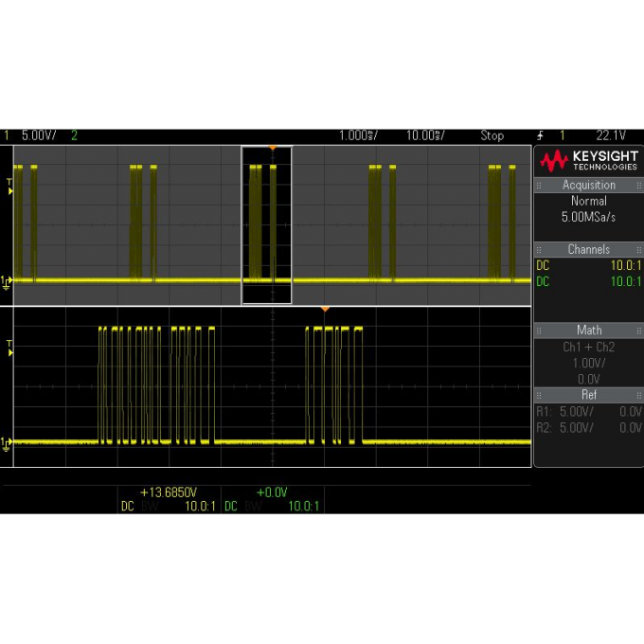The image size is (644, 644).
Task: Select the white zoom window box on the main trace
Action: pyautogui.click(x=266, y=225)
